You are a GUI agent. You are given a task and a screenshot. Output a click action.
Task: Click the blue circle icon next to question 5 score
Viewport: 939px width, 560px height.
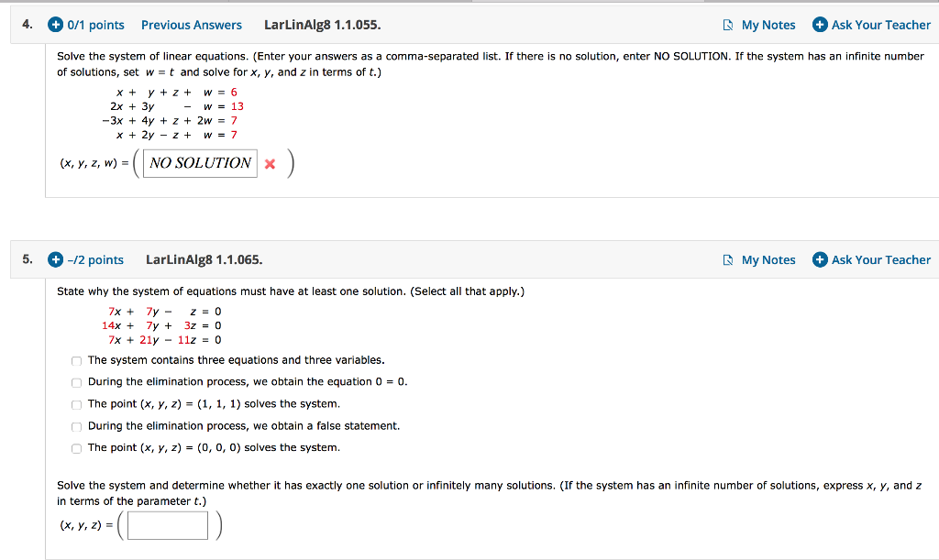[55, 259]
